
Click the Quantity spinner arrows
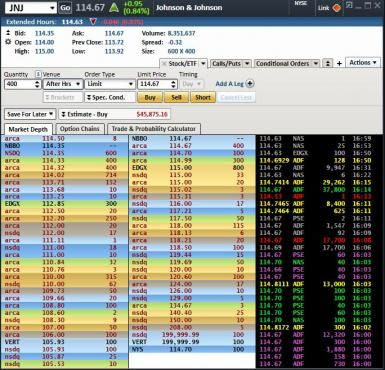click(x=37, y=84)
